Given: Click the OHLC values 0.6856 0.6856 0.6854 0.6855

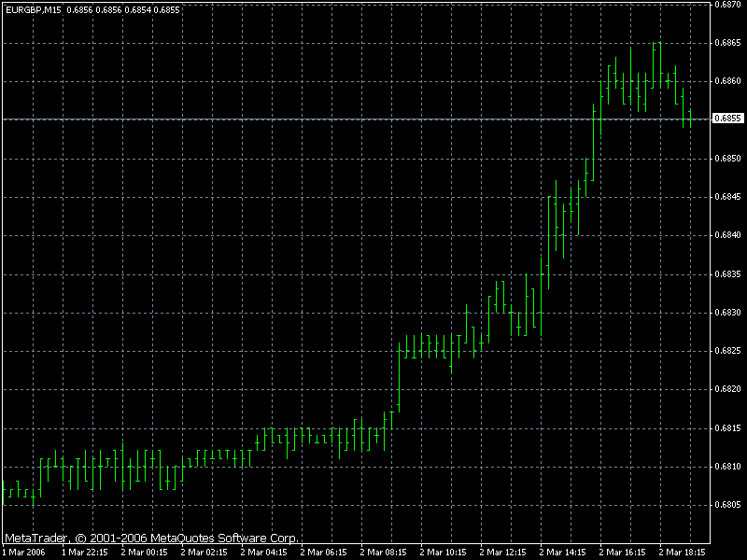Looking at the screenshot, I should [123, 10].
